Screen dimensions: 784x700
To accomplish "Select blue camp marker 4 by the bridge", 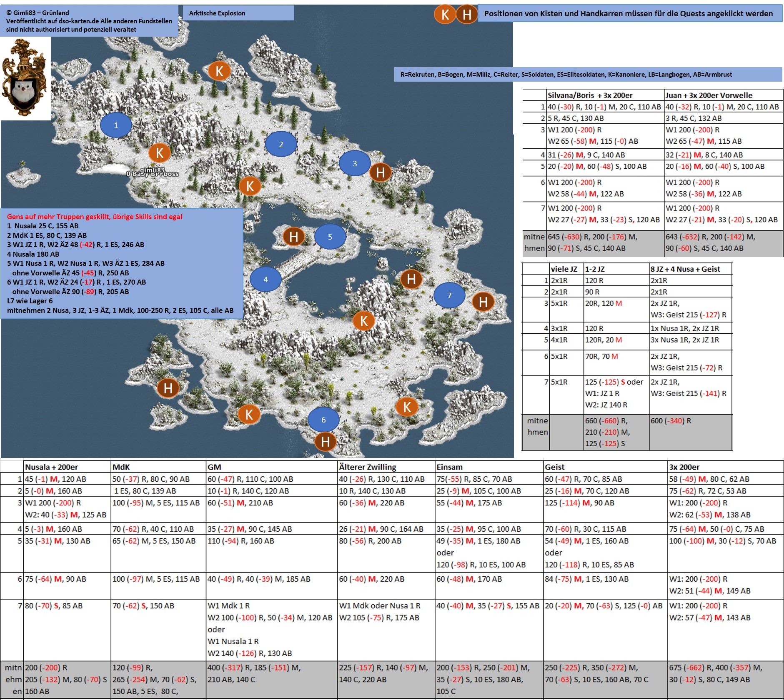I will coord(266,280).
